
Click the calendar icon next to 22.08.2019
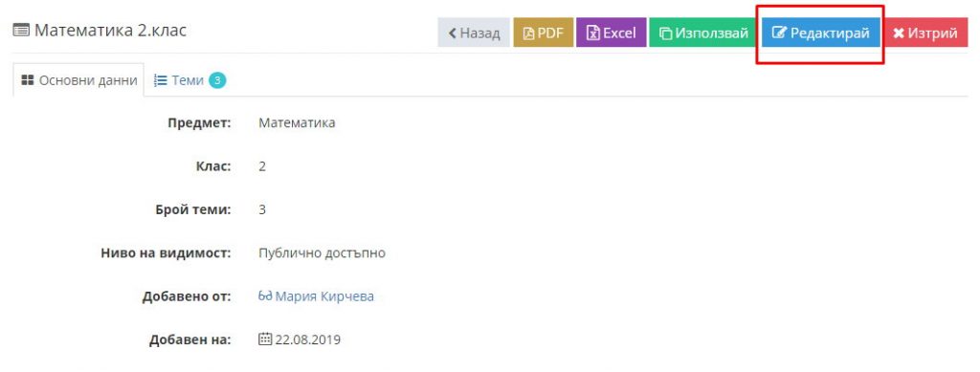point(265,339)
